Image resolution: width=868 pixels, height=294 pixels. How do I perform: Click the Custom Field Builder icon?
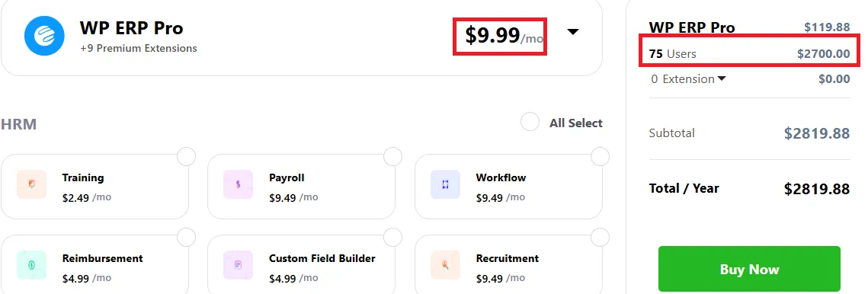pyautogui.click(x=238, y=265)
